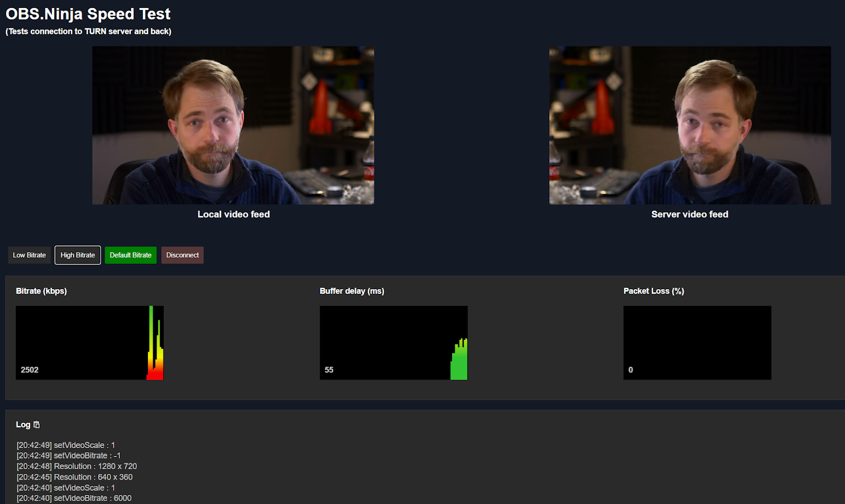Click the copy log clipboard icon
Screen dimensions: 845x504
point(36,424)
